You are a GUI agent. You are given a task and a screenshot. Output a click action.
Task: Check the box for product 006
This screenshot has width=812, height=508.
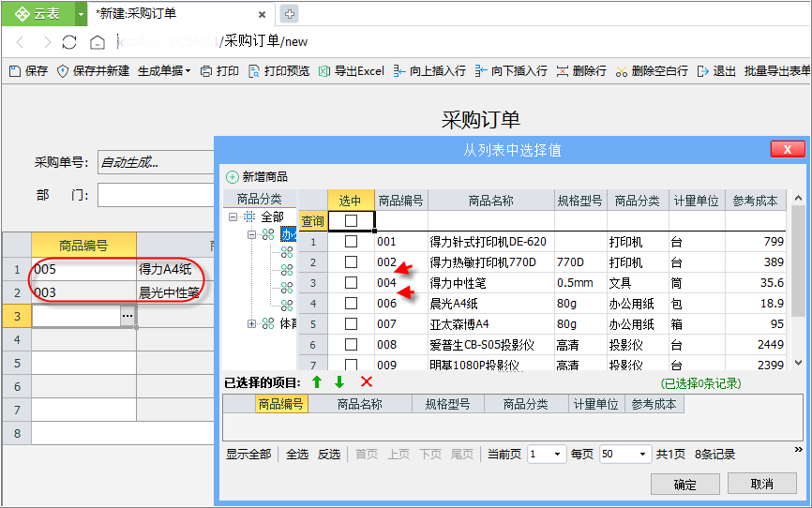[351, 303]
